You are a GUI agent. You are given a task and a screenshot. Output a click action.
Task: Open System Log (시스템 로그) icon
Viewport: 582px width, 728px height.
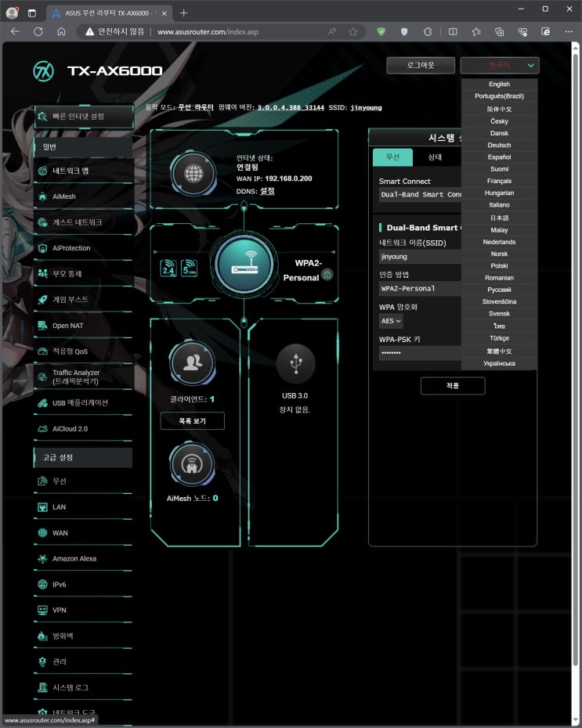(43, 687)
